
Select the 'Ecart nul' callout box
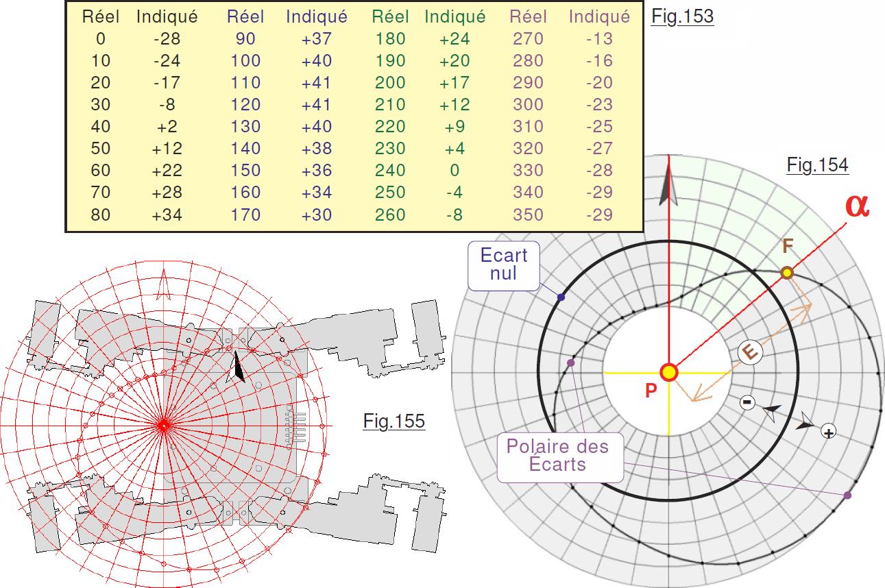504,265
